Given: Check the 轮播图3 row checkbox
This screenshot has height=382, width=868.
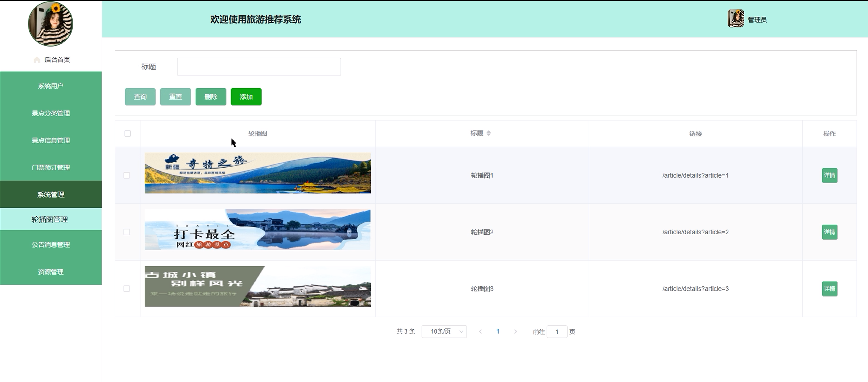Looking at the screenshot, I should pos(127,289).
